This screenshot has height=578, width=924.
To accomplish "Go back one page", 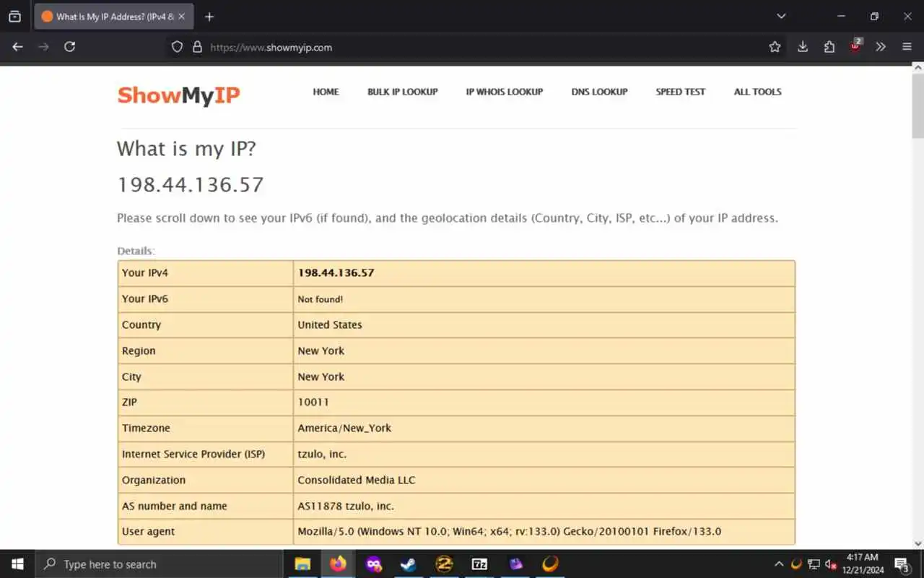I will pyautogui.click(x=18, y=47).
